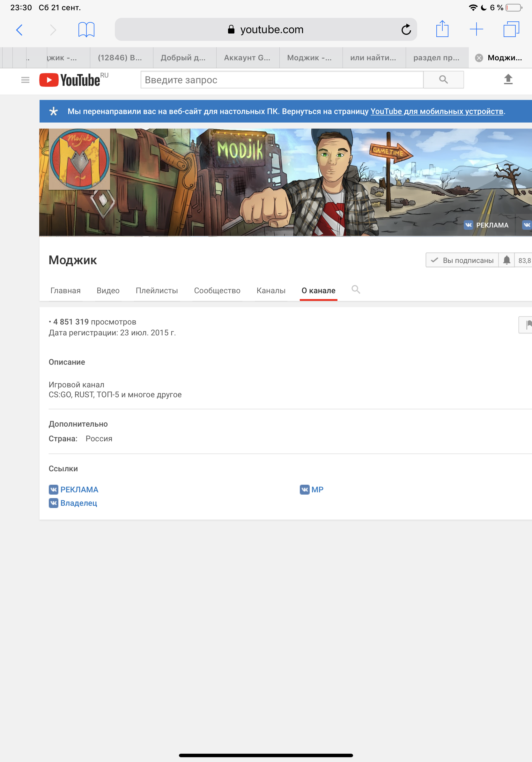Screen dimensions: 532x762
Task: Click the Моджик channel title
Action: pos(73,260)
